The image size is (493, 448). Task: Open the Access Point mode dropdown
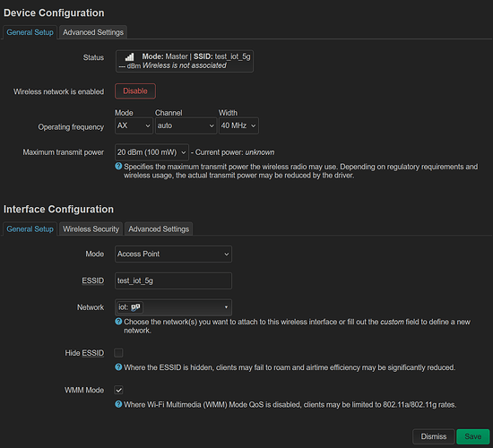173,254
